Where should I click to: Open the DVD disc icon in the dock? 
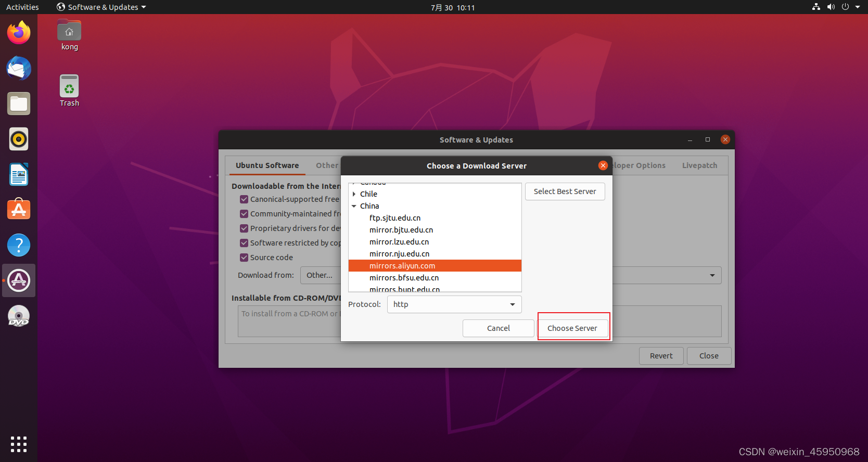(19, 316)
